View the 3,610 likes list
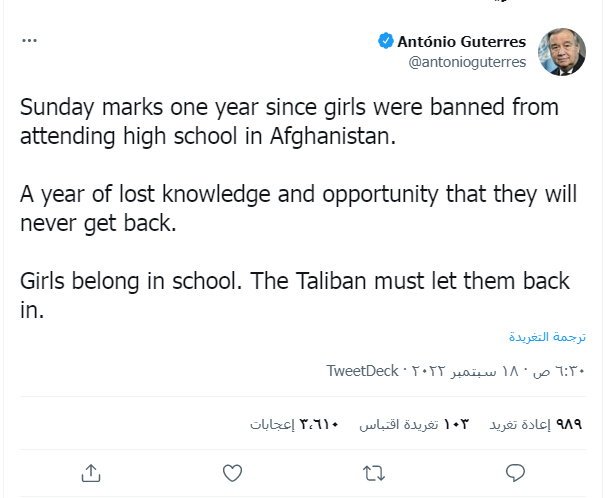The image size is (607, 498). pos(294,424)
